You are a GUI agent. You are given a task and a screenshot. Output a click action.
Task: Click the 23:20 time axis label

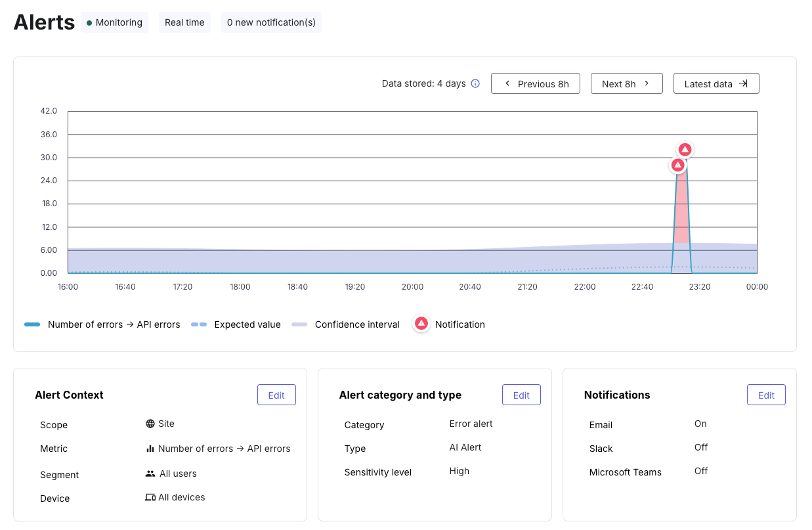pyautogui.click(x=700, y=287)
